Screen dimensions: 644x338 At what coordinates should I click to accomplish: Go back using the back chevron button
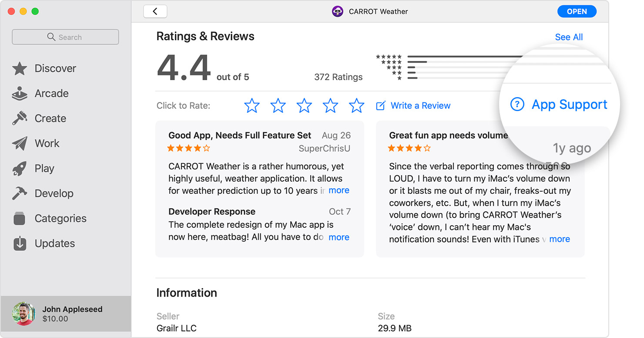[155, 12]
